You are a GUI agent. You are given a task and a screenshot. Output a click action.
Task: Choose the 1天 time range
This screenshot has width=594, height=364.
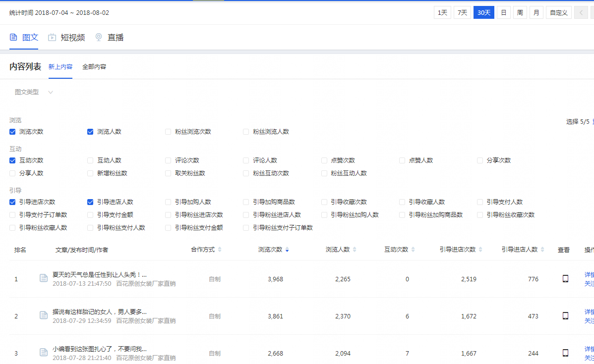[x=442, y=12]
